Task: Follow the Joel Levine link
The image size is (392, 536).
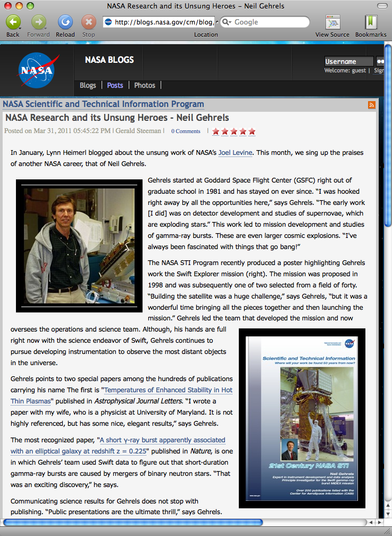Action: click(x=235, y=152)
